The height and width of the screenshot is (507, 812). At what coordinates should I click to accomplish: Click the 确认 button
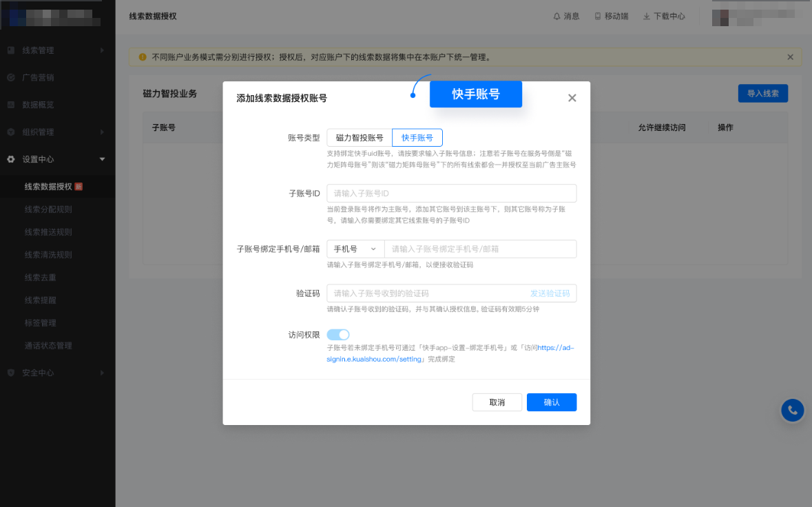coord(552,402)
